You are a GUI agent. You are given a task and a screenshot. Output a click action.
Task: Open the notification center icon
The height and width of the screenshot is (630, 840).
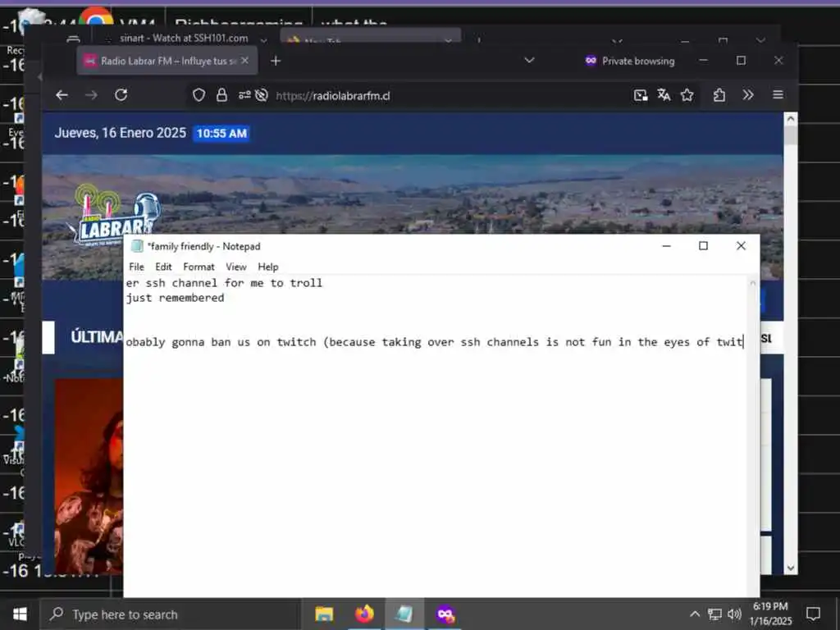[813, 614]
